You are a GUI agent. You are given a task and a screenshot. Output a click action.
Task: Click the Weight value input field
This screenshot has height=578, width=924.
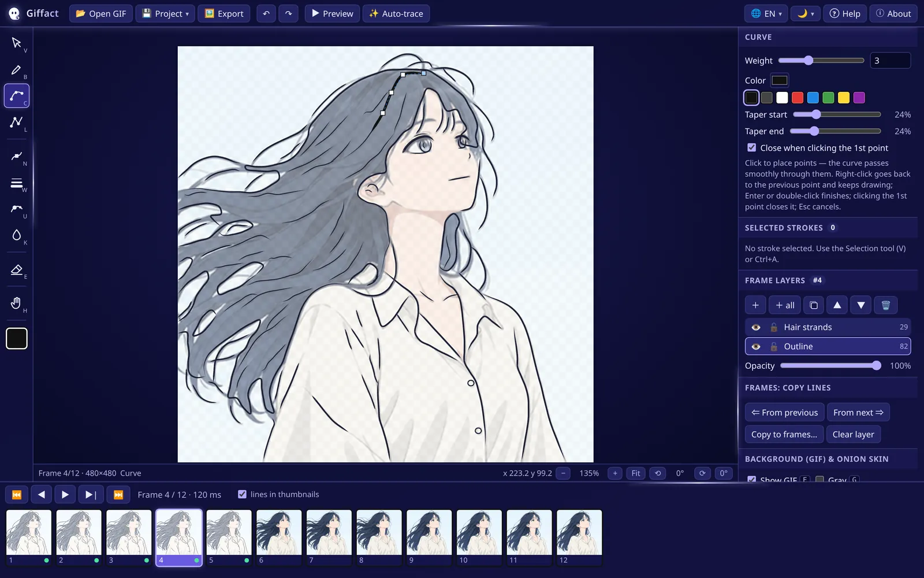tap(890, 61)
